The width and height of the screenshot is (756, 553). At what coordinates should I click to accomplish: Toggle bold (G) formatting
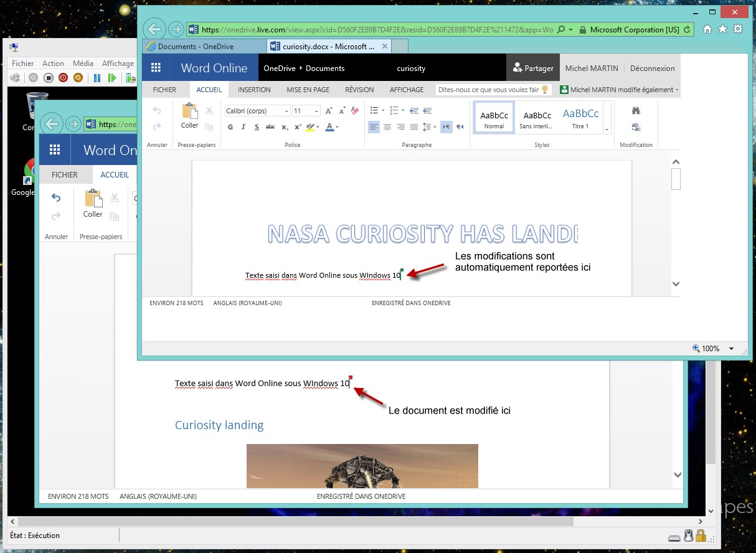[x=230, y=127]
